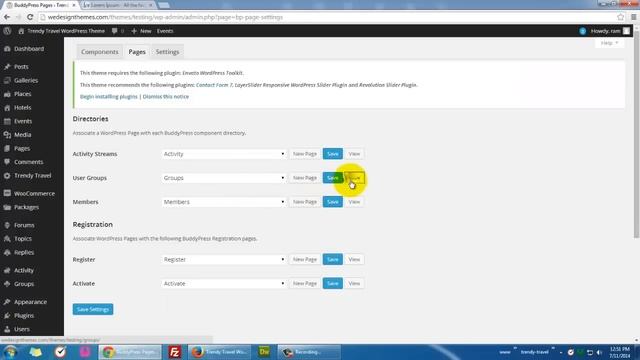640x360 pixels.
Task: Select the Pages tab
Action: pos(137,52)
